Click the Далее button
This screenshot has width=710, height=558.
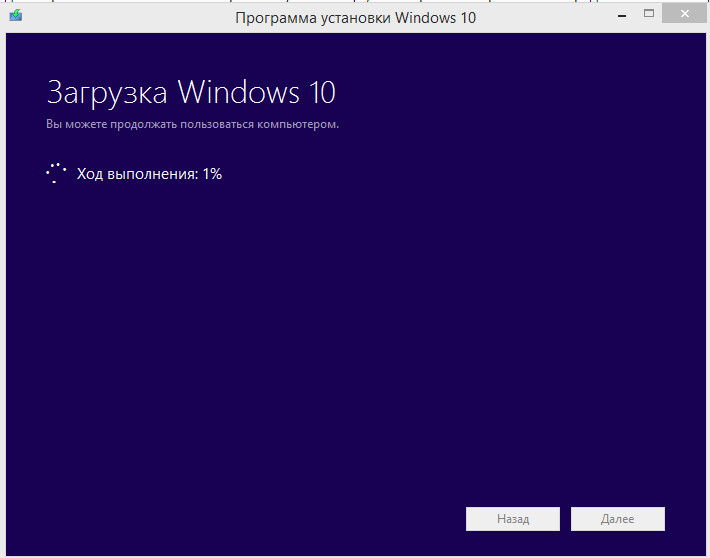(x=618, y=519)
